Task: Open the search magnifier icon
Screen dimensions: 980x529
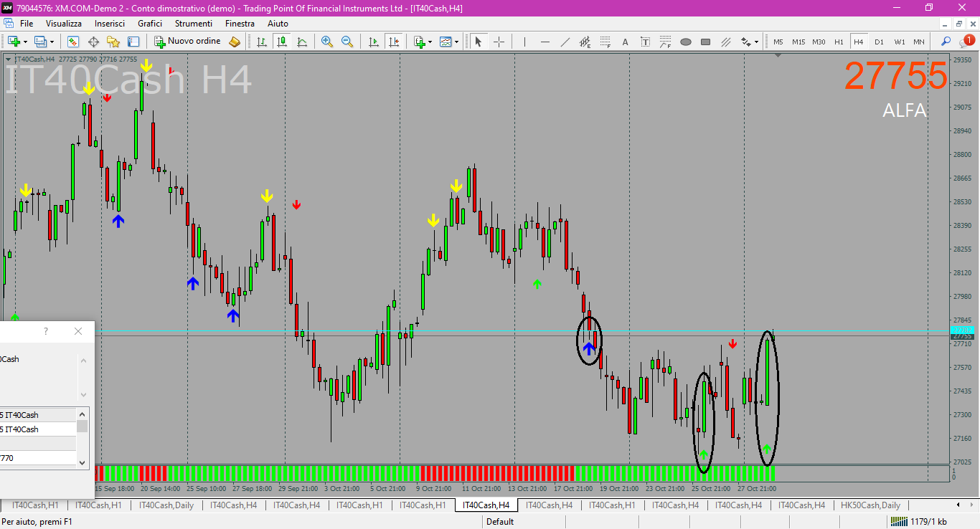Action: point(946,42)
